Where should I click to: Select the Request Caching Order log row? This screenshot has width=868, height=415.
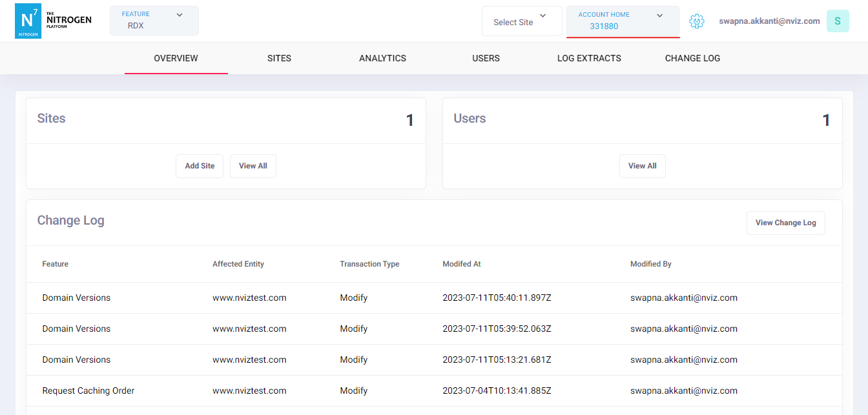[88, 390]
